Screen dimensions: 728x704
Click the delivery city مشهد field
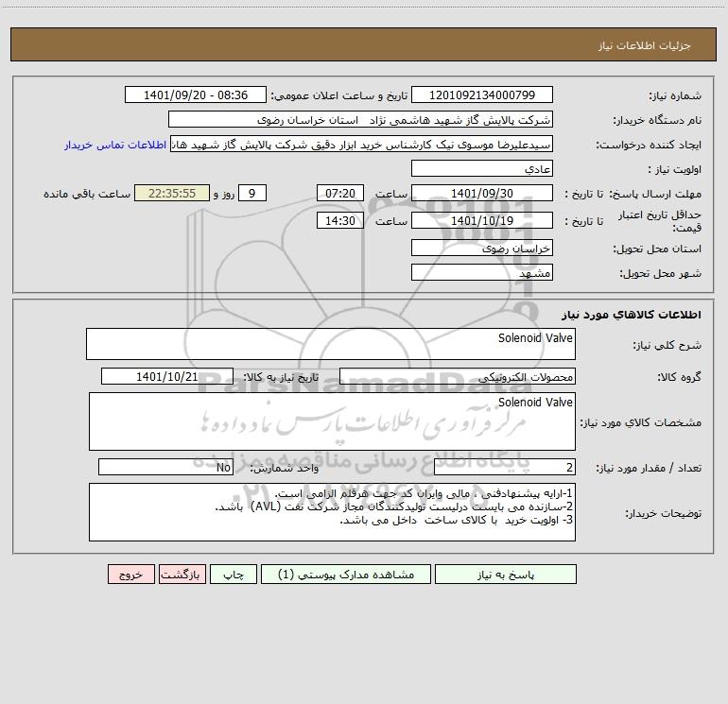coord(482,272)
